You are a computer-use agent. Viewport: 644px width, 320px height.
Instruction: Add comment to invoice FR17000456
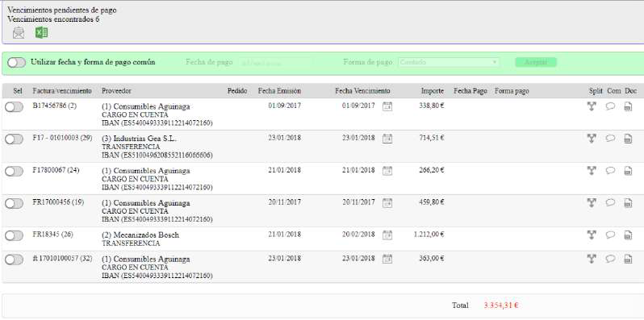610,202
